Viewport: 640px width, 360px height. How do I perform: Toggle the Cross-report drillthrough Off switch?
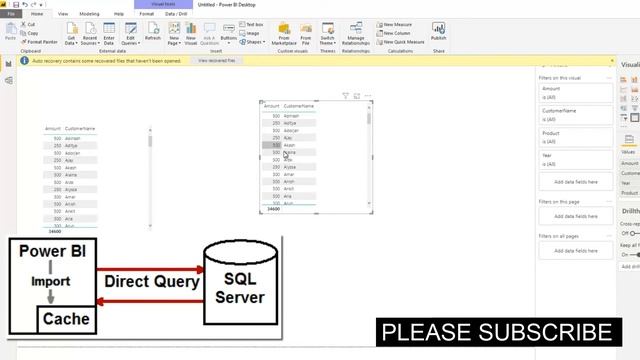click(x=634, y=233)
